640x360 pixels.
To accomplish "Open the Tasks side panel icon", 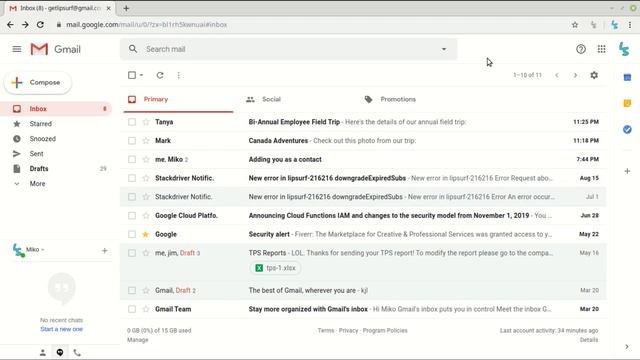I will [627, 129].
